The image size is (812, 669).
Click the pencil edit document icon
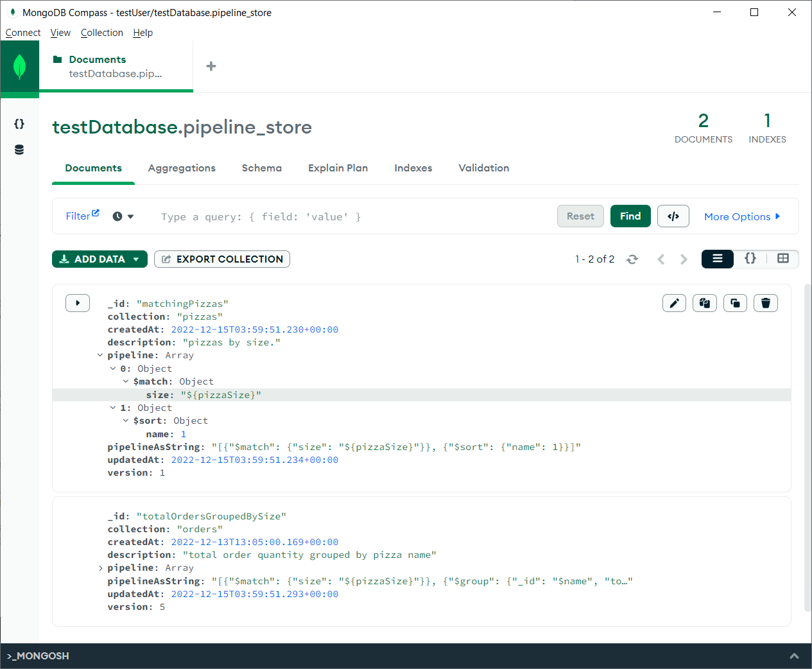point(674,303)
